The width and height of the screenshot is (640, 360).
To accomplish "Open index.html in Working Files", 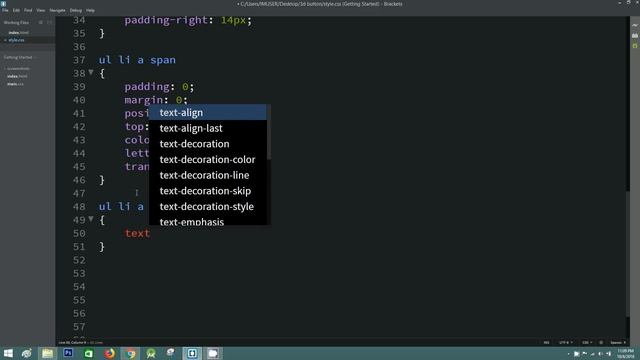I will [19, 32].
